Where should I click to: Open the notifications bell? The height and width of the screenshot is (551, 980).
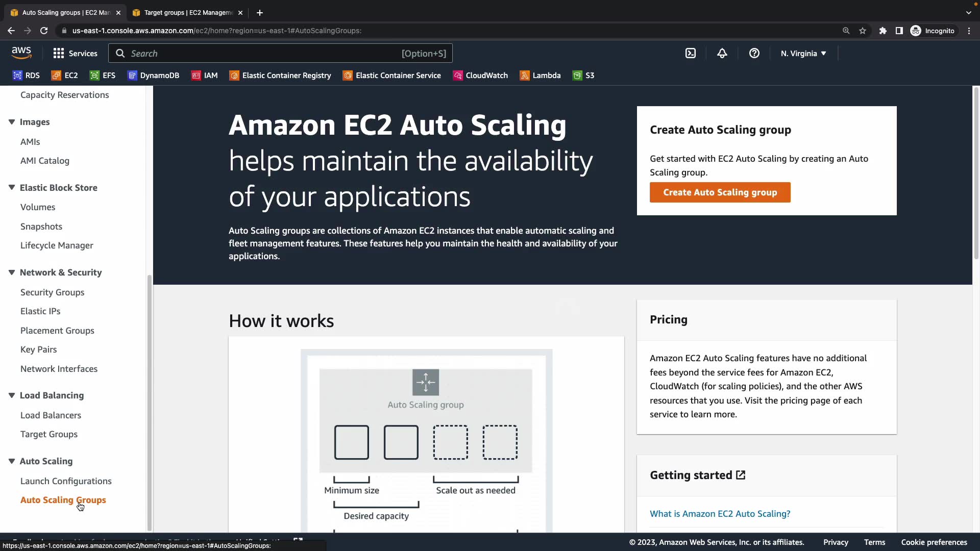pyautogui.click(x=722, y=53)
